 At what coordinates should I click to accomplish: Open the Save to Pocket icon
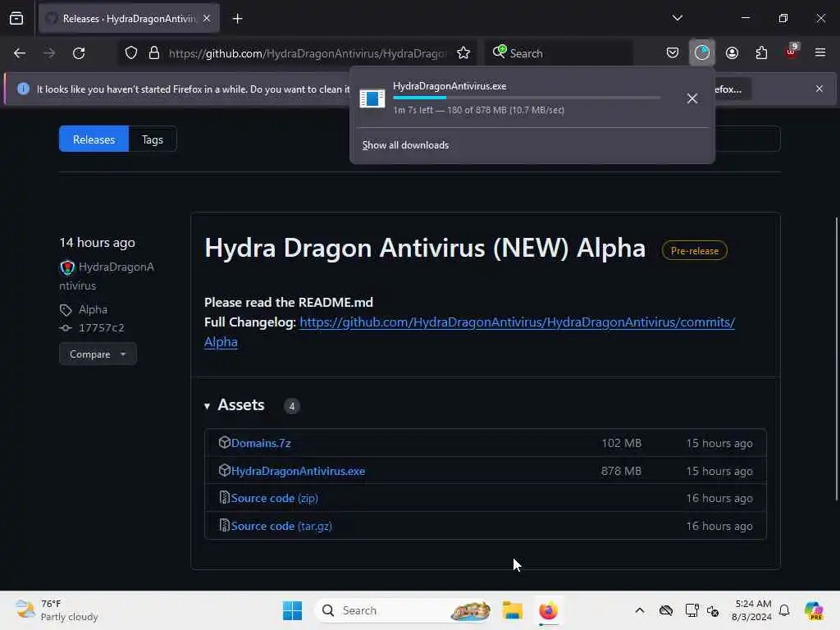[673, 53]
